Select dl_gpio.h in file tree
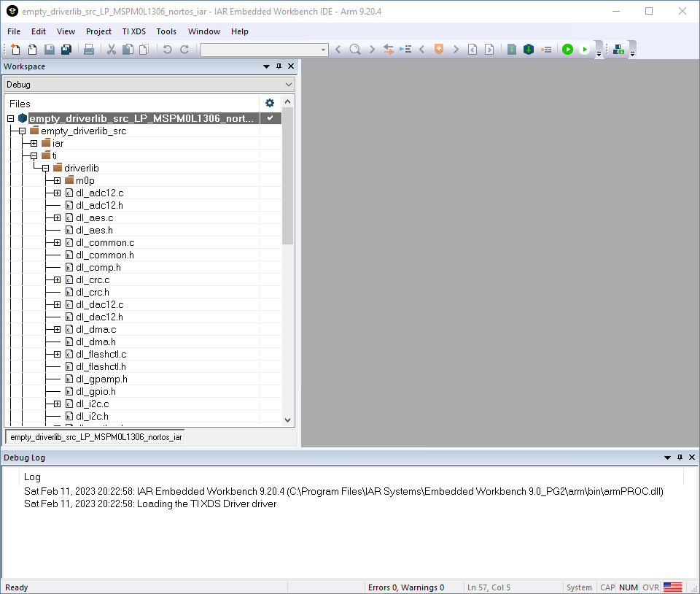The height and width of the screenshot is (594, 700). (x=96, y=391)
